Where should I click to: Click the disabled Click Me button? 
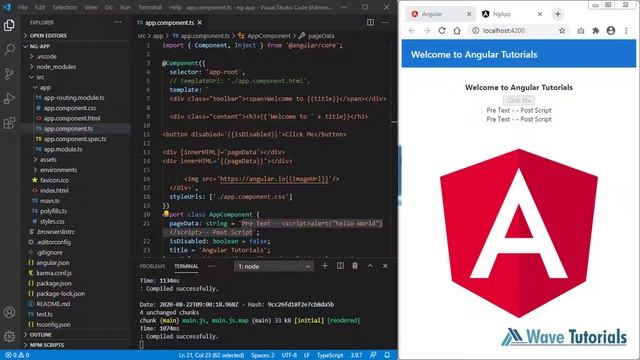(518, 100)
